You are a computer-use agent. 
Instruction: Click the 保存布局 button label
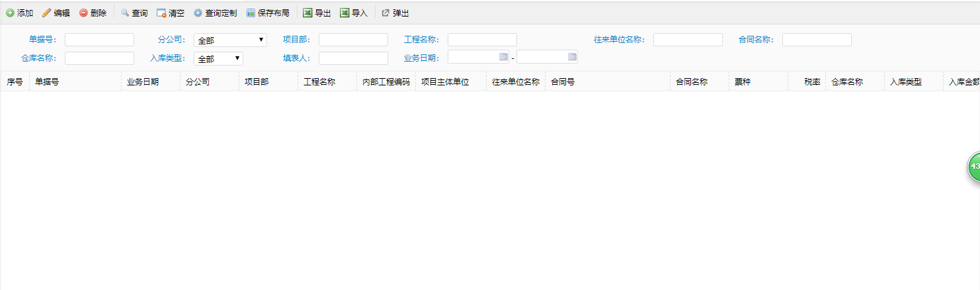tap(274, 13)
